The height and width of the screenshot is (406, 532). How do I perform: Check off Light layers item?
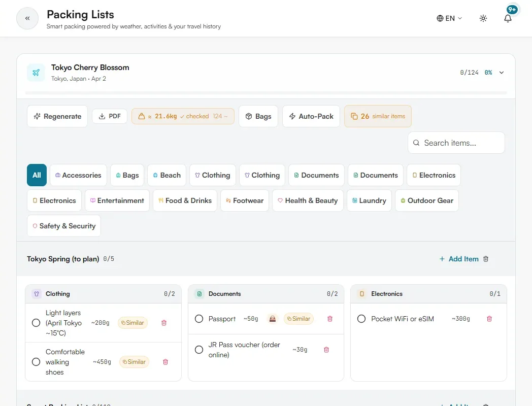pos(36,323)
